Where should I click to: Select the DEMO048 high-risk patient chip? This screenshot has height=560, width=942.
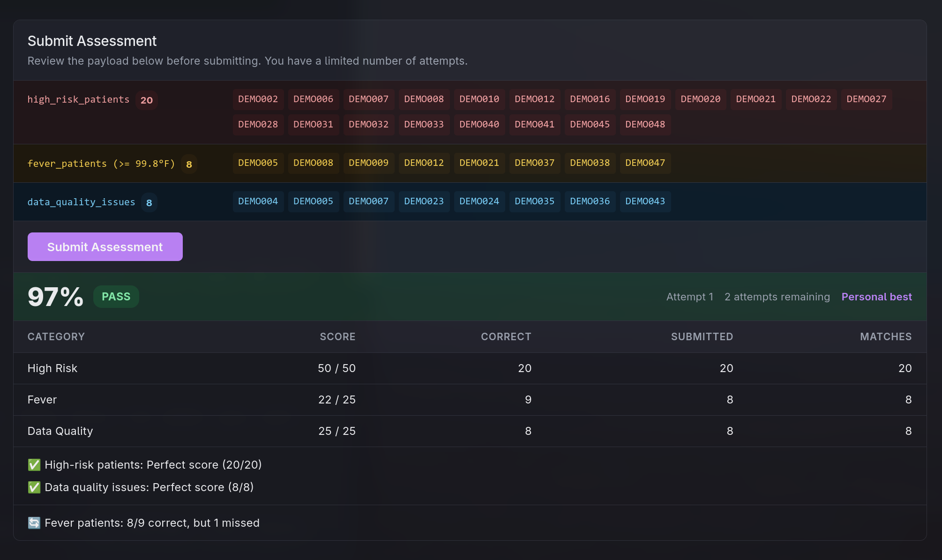click(x=645, y=125)
